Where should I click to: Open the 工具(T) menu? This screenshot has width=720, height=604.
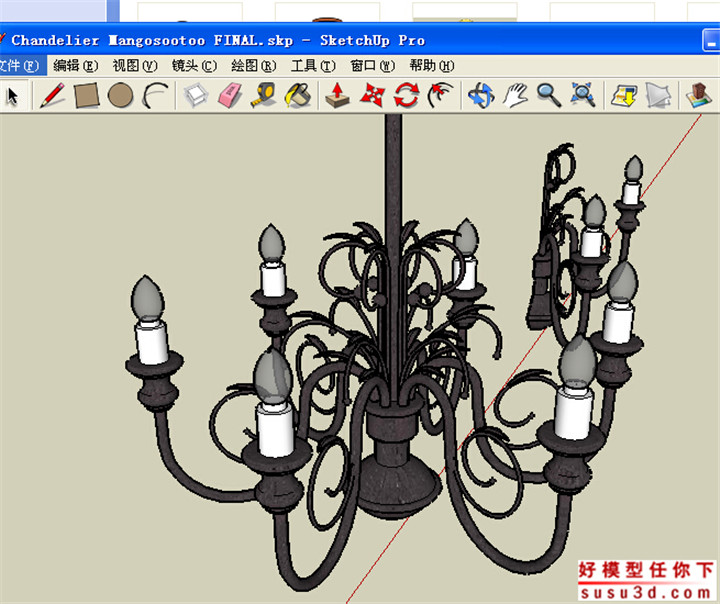(313, 66)
